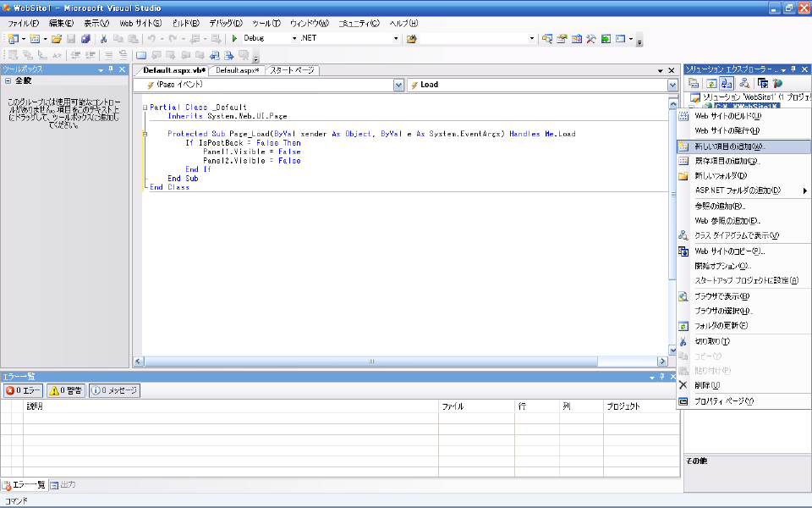This screenshot has width=812, height=508.
Task: Click the Refresh icon in Solution Explorer toolbar
Action: (711, 83)
